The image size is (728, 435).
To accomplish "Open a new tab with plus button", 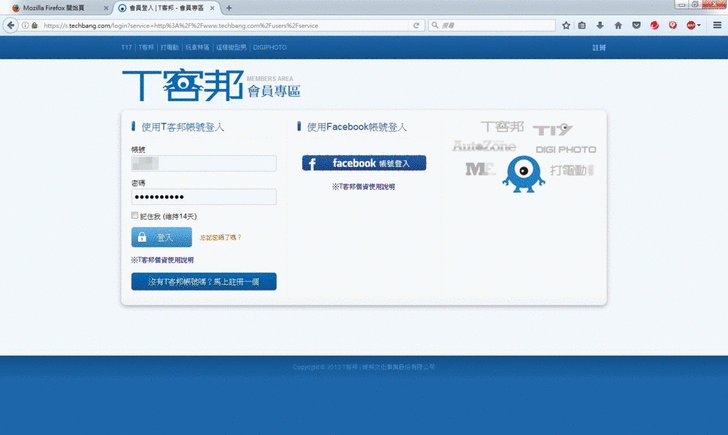I will (229, 8).
